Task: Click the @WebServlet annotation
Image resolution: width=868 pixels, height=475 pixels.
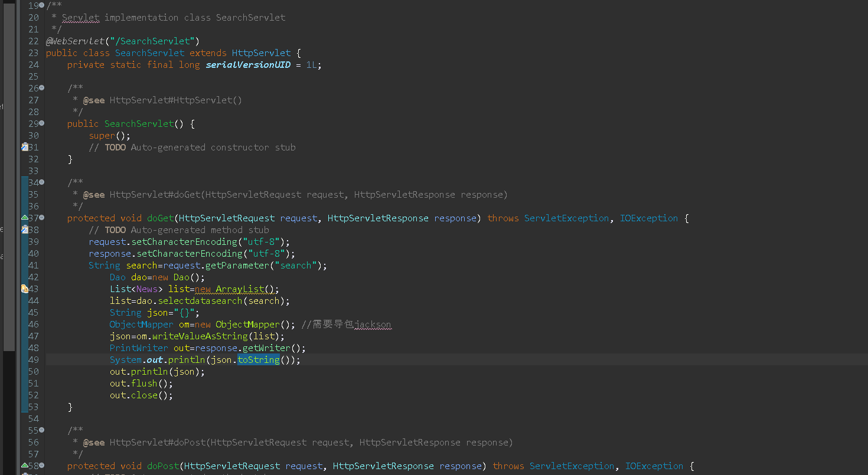Action: pos(75,41)
